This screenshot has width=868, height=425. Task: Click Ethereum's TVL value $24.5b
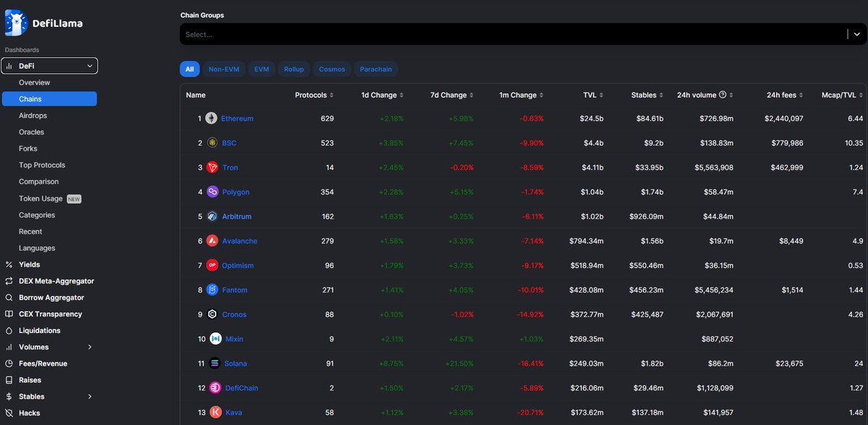590,118
